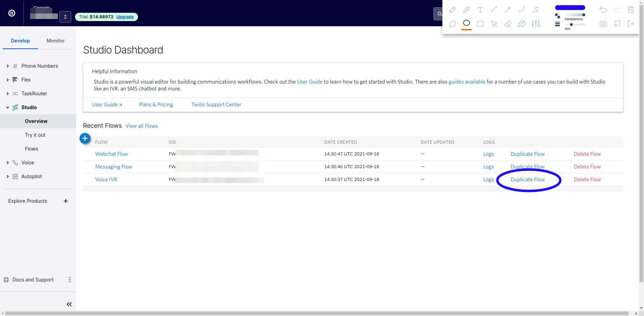View Logs for Voice IVR
644x316 pixels.
pos(488,180)
